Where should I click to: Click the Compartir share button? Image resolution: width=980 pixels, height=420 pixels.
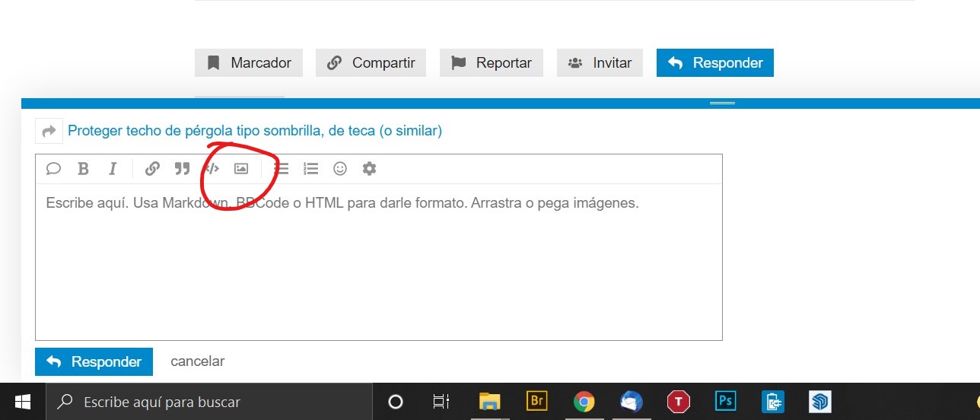click(371, 63)
